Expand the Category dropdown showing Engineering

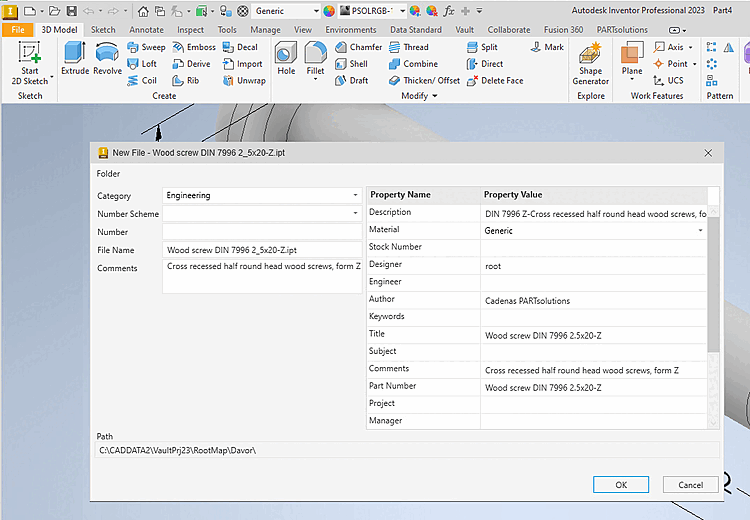355,196
